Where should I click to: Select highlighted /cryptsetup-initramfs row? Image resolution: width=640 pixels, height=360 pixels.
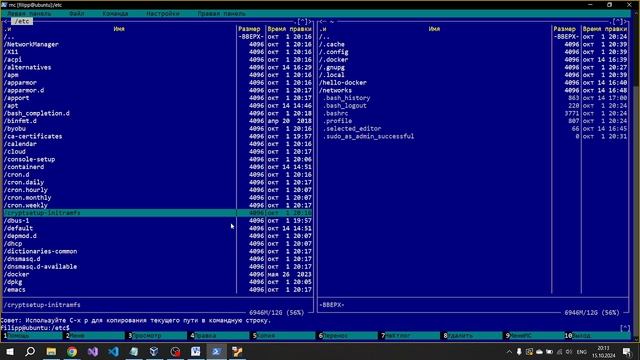click(158, 213)
